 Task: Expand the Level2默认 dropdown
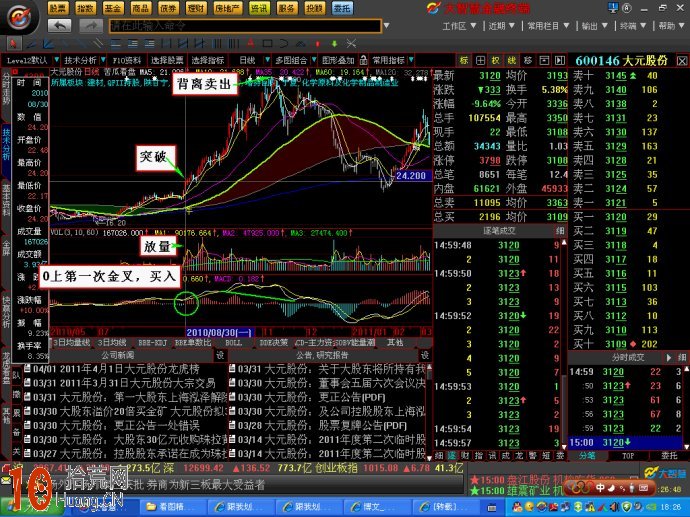coord(57,60)
